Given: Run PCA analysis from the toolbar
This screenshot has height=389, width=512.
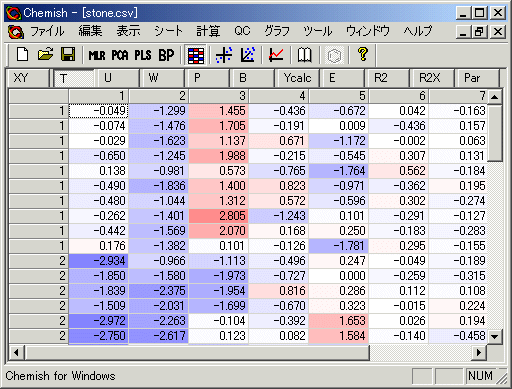Looking at the screenshot, I should [120, 55].
